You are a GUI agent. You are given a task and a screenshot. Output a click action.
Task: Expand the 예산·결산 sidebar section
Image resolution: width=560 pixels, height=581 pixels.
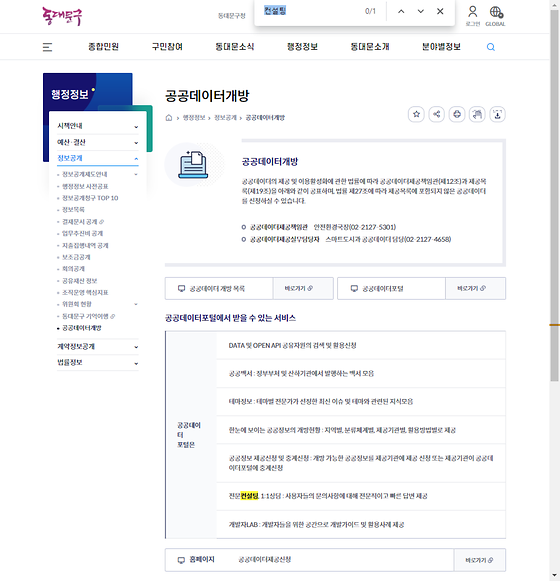click(x=98, y=142)
